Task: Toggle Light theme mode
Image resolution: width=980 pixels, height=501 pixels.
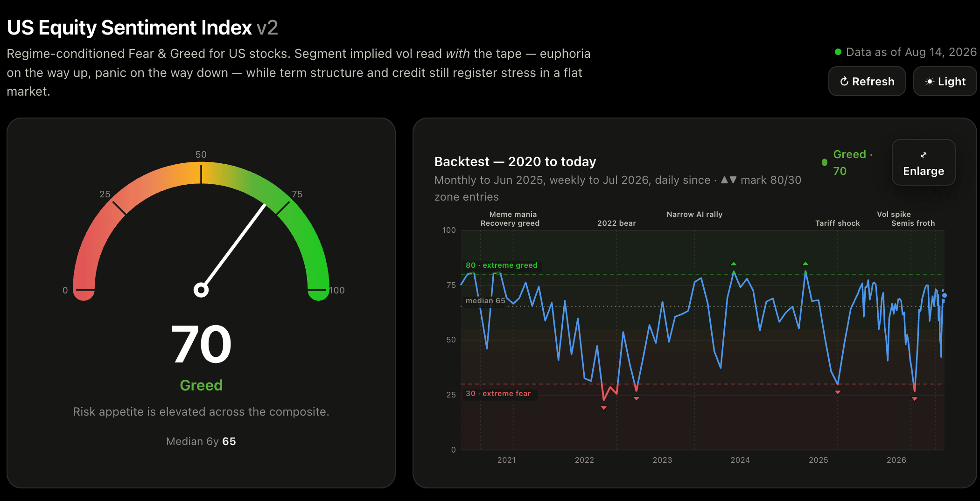Action: (945, 81)
